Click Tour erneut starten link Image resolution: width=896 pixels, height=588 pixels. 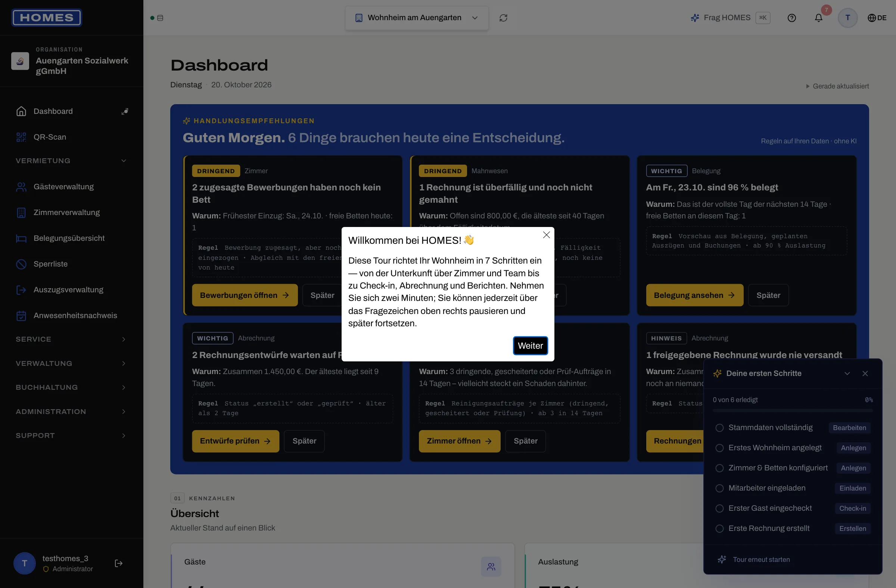click(761, 559)
